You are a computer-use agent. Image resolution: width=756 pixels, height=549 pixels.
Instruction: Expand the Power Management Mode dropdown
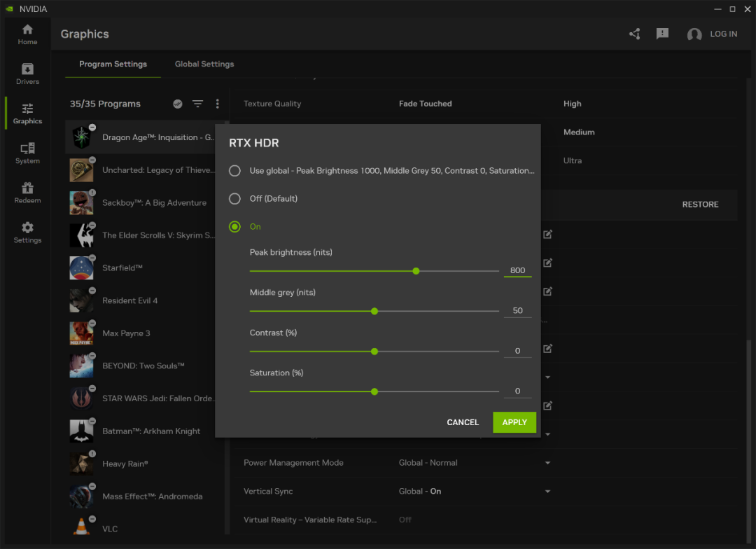[547, 463]
